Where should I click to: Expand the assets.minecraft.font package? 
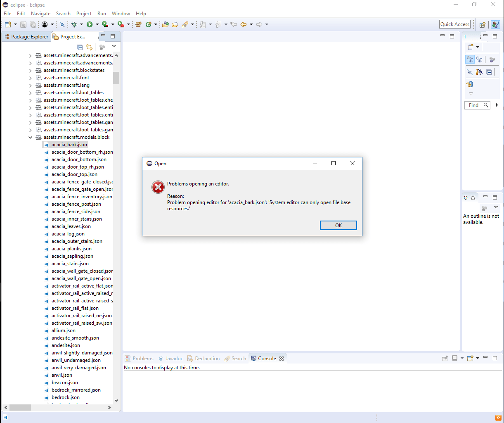30,77
